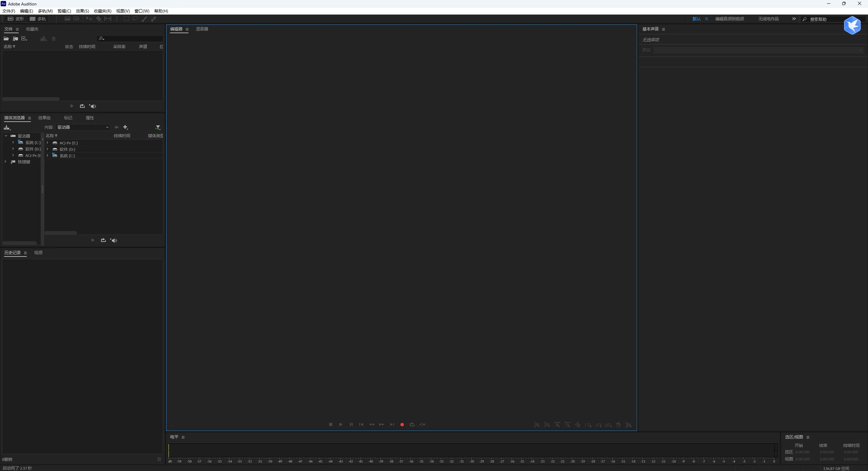
Task: Expand the 软件 (D:) drive tree node
Action: coord(13,149)
